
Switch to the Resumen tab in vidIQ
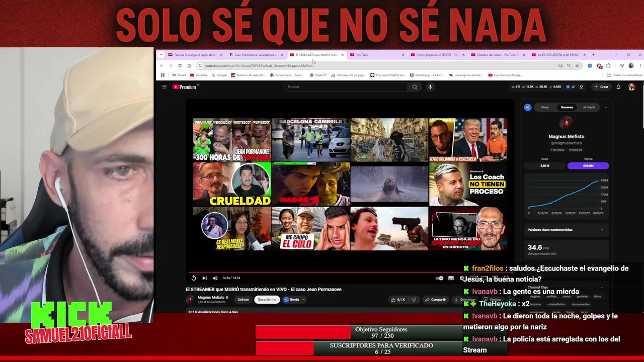point(567,107)
